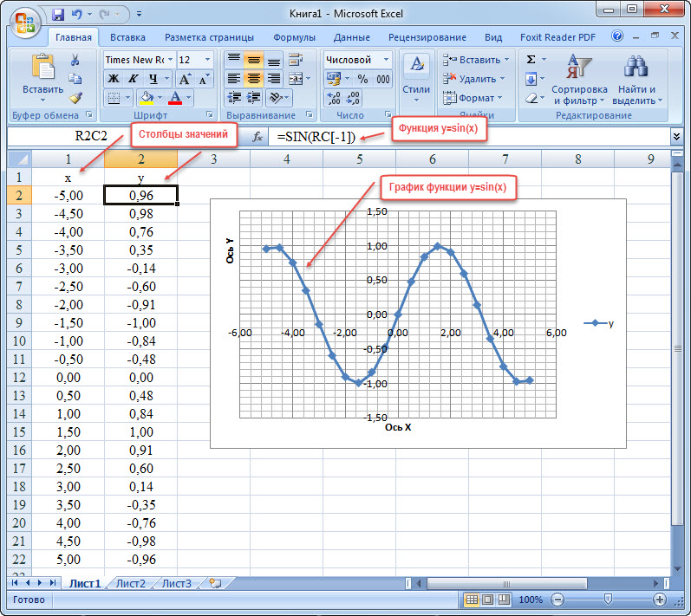Viewport: 691px width, 616px height.
Task: Toggle Italic formatting (К)
Action: 133,79
